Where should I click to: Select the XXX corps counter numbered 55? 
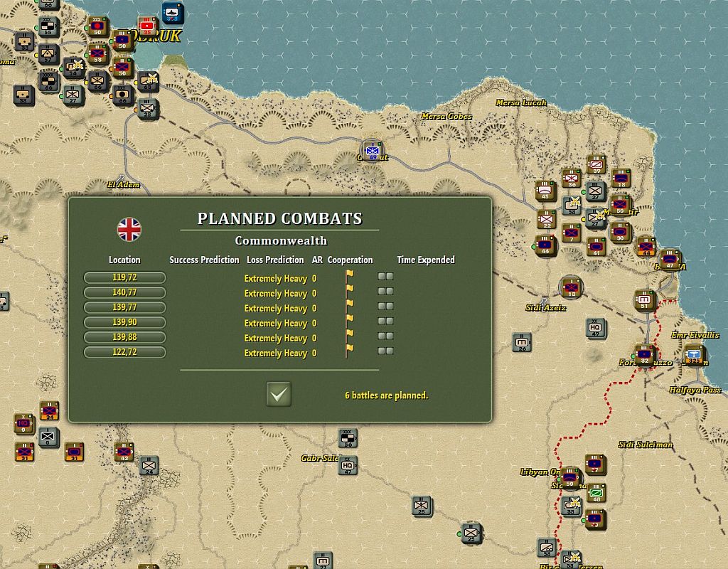(x=48, y=27)
